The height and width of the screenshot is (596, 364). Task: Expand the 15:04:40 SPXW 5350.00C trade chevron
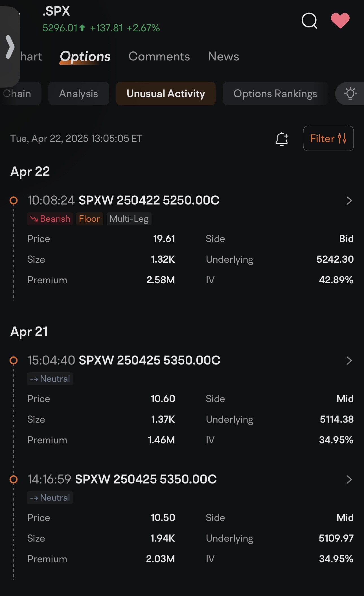point(349,360)
